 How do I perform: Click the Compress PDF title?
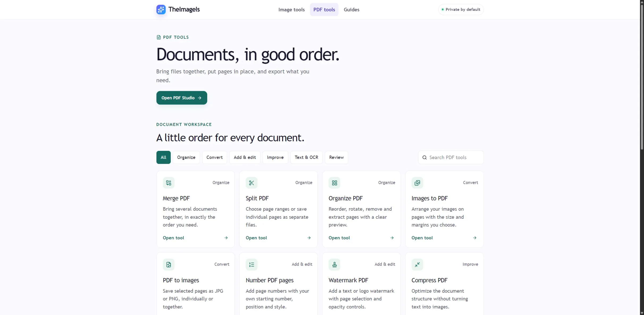point(429,280)
